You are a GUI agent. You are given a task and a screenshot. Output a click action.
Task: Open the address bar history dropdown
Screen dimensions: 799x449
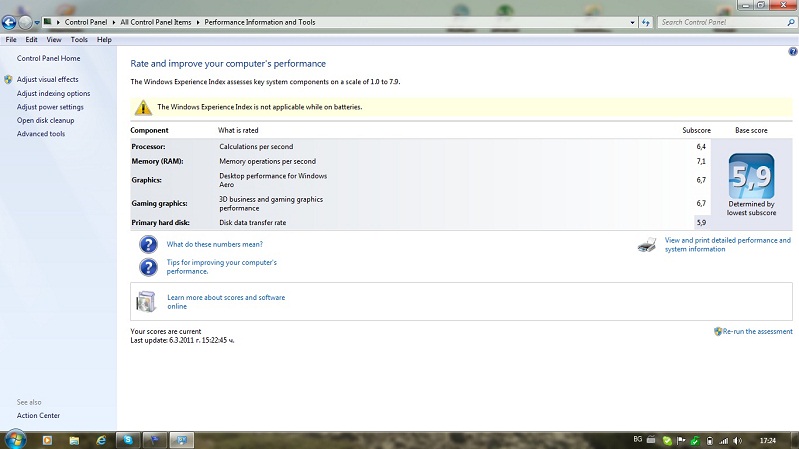(x=631, y=22)
